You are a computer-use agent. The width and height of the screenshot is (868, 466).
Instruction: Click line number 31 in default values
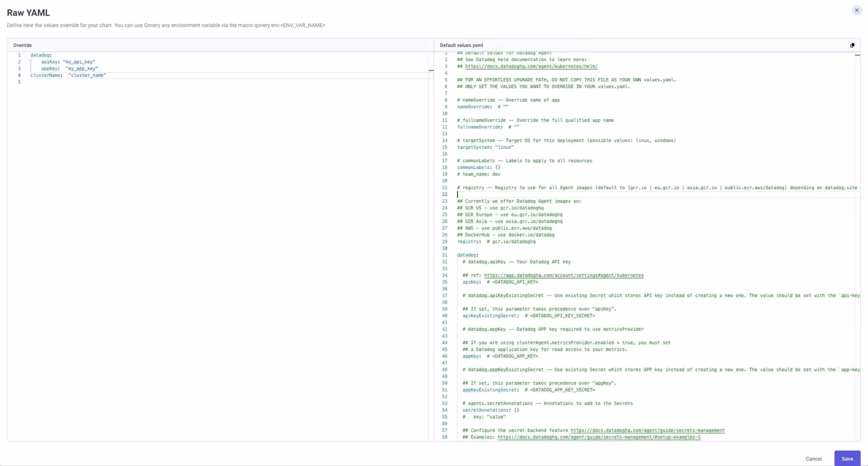click(x=445, y=255)
